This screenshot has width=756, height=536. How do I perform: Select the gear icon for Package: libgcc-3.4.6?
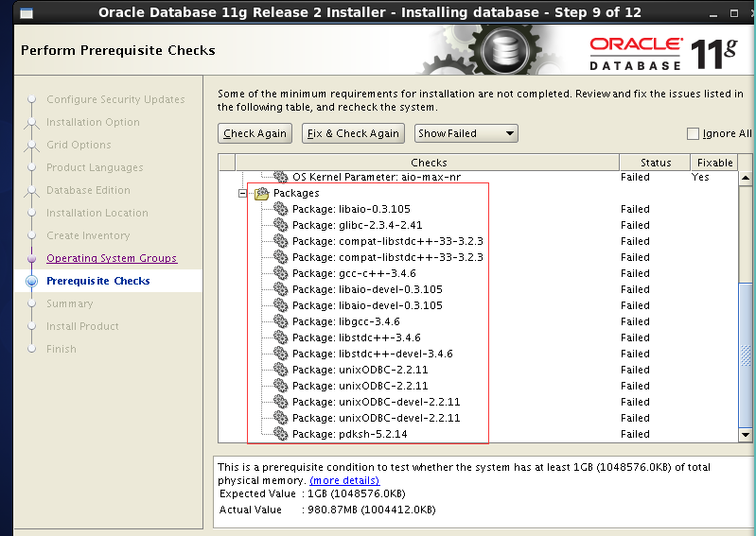[x=281, y=320]
